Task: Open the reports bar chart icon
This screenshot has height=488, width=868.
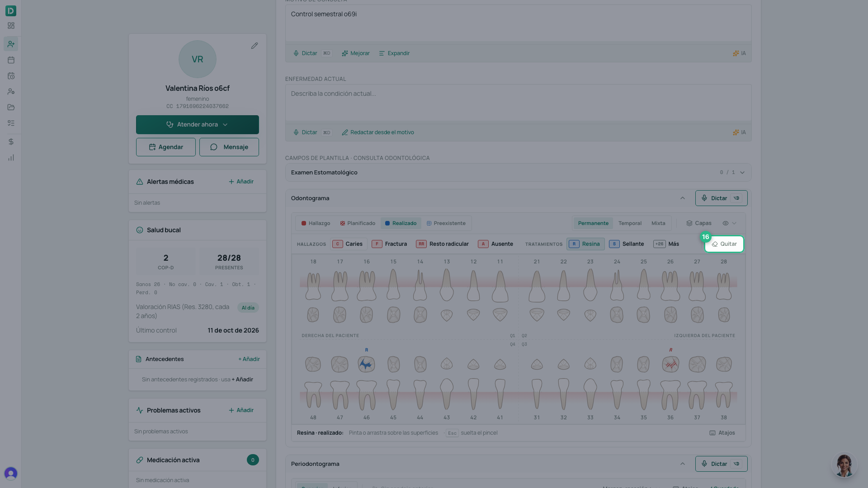Action: click(11, 158)
